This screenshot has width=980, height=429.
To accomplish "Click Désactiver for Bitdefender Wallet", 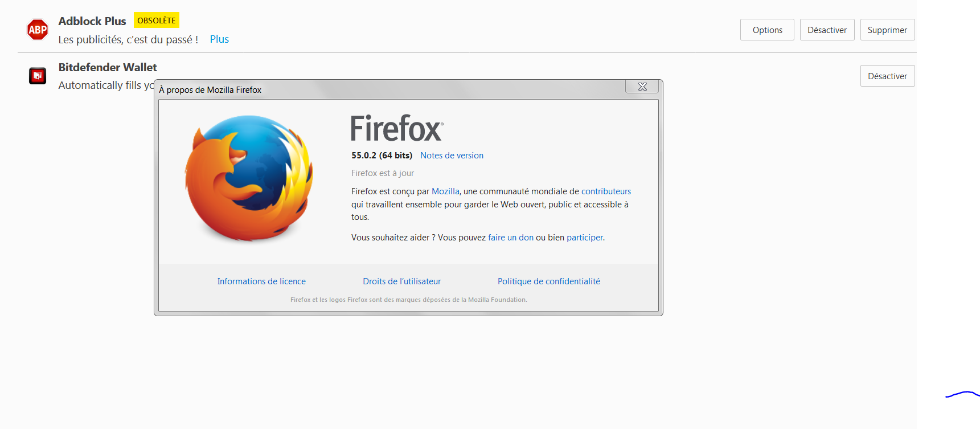I will 887,76.
